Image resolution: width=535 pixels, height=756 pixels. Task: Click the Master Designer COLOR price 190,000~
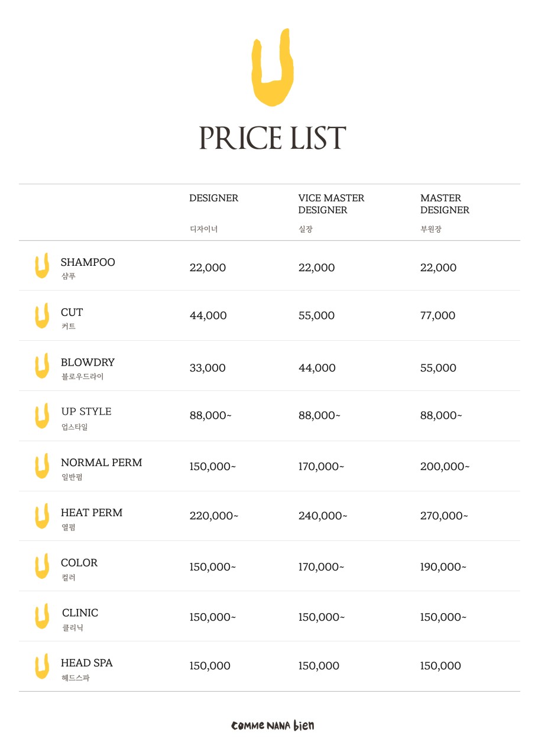pyautogui.click(x=443, y=567)
